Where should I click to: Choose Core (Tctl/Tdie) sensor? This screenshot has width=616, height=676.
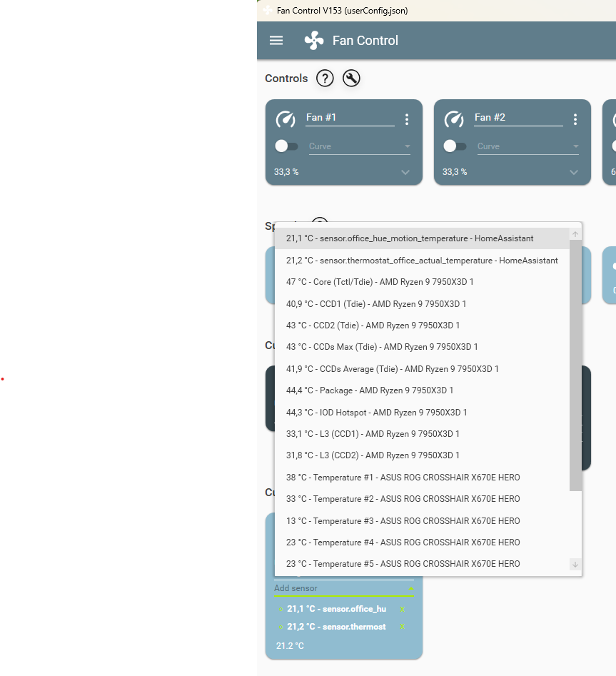coord(422,282)
